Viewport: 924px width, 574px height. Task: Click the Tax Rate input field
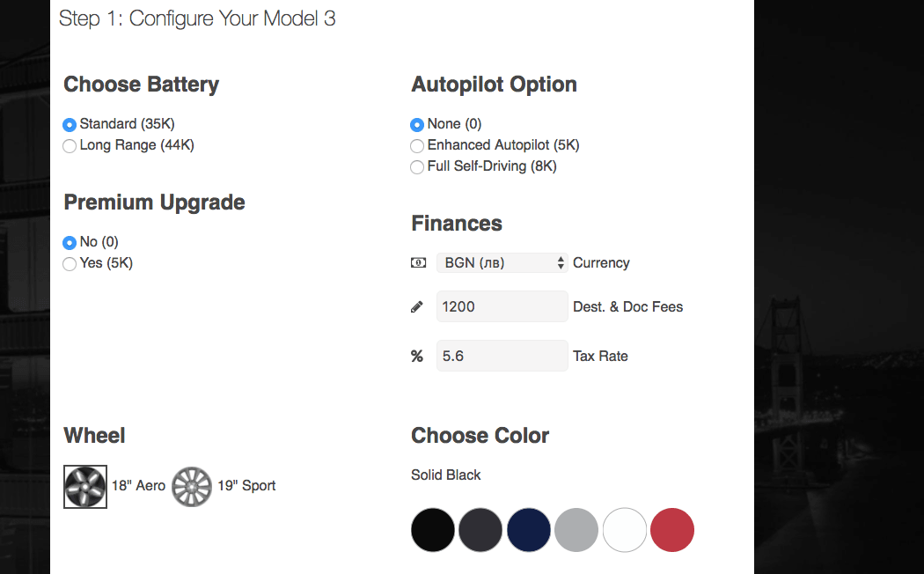[x=502, y=357]
